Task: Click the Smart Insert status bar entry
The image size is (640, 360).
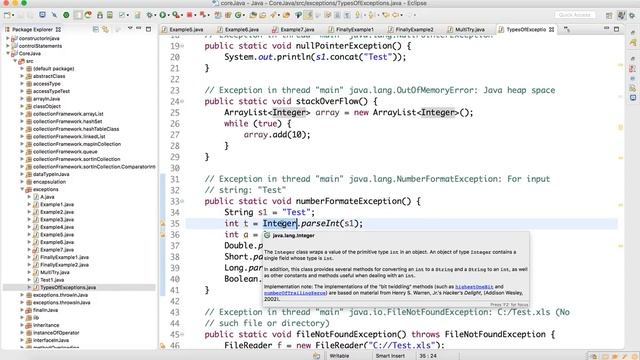Action: tap(390, 356)
